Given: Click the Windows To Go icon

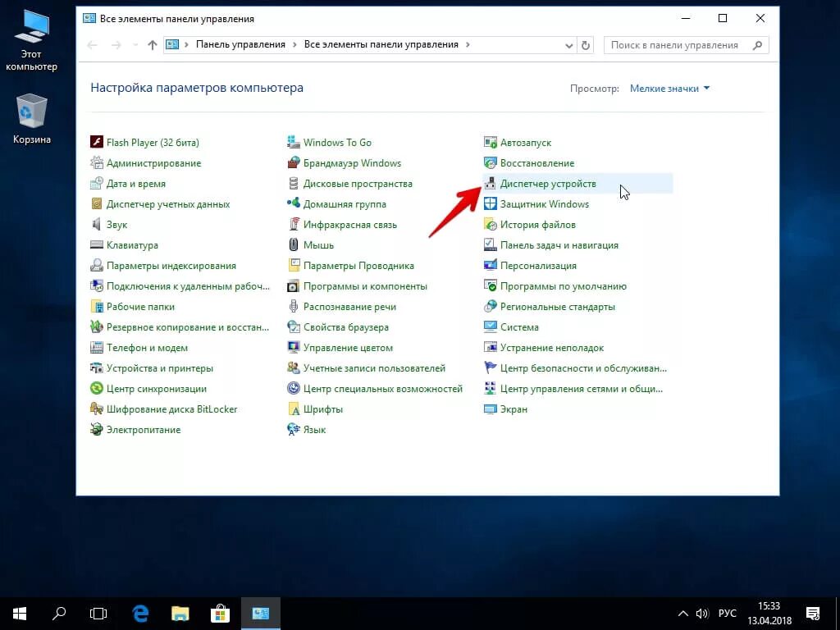Looking at the screenshot, I should click(294, 143).
